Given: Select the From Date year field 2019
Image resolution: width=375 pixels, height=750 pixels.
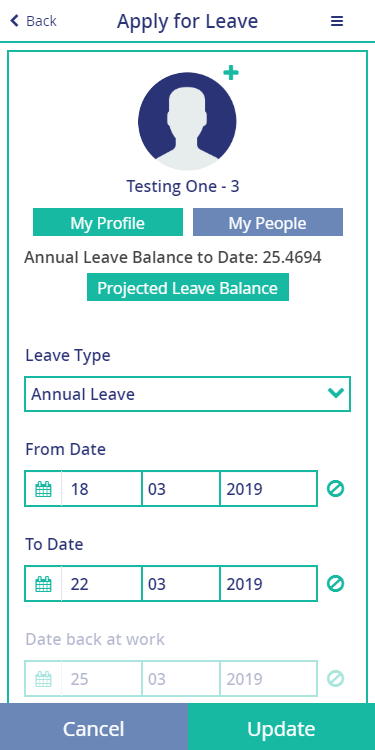Looking at the screenshot, I should [x=268, y=489].
